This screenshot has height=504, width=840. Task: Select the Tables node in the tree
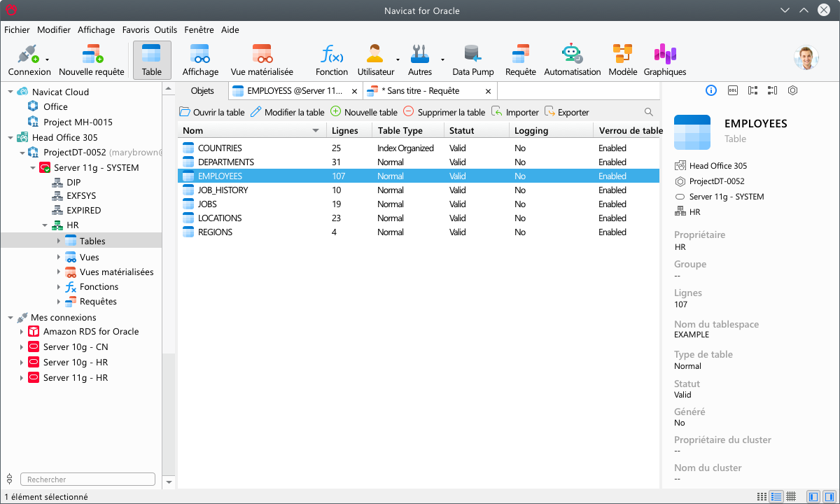click(81, 241)
